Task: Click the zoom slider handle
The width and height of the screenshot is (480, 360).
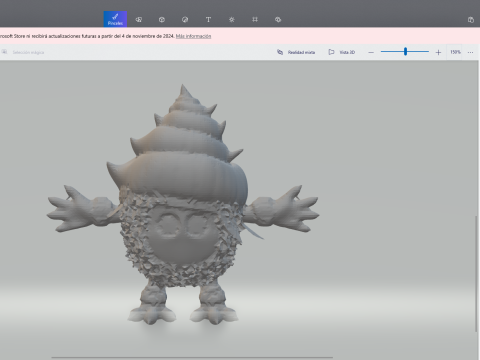Action: tap(405, 51)
